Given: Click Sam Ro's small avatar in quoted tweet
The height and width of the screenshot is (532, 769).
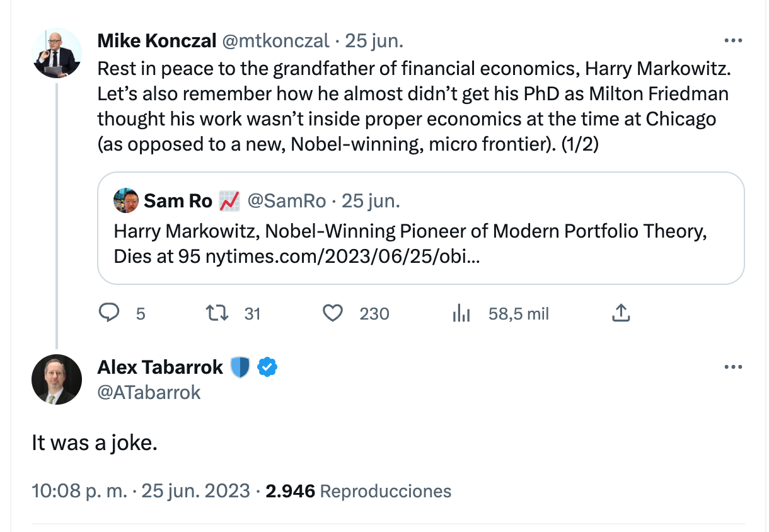Looking at the screenshot, I should point(125,201).
